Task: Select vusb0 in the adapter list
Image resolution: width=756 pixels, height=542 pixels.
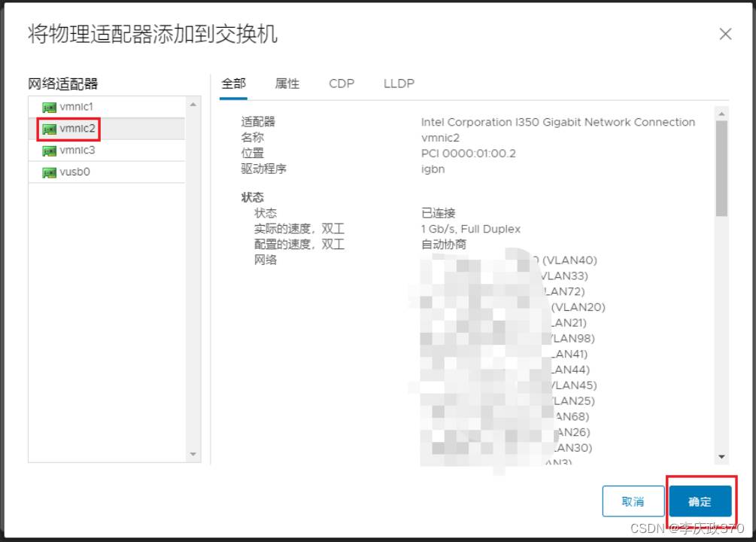Action: pos(74,172)
